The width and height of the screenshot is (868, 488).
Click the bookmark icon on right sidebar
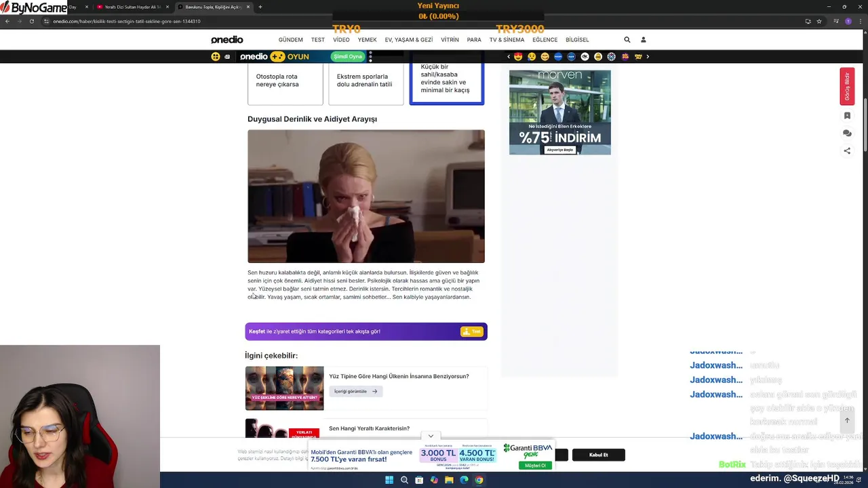847,116
